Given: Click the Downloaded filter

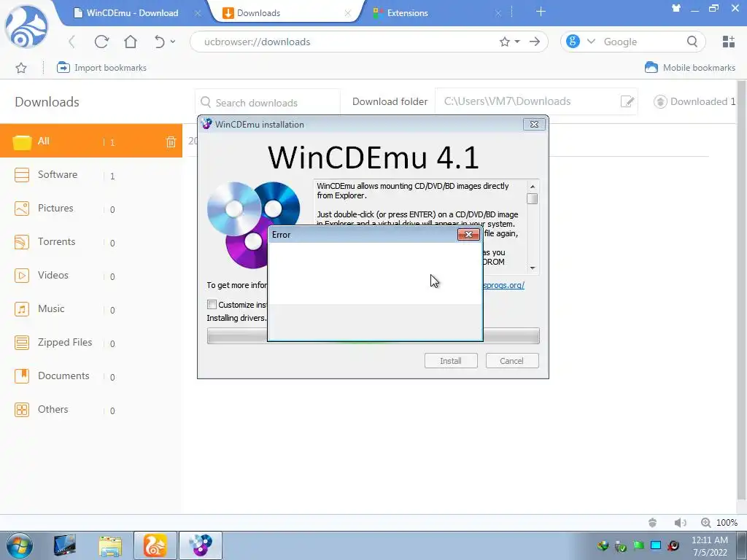Looking at the screenshot, I should [x=694, y=101].
